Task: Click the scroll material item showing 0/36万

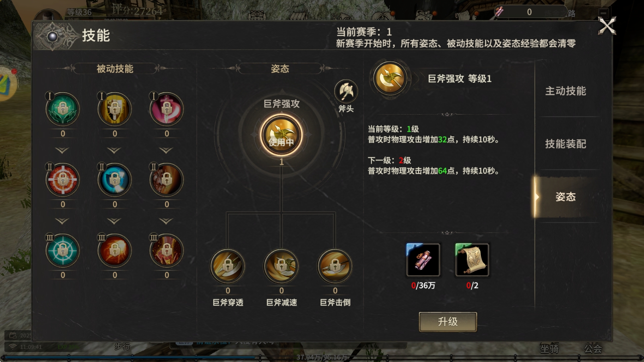Action: click(423, 260)
